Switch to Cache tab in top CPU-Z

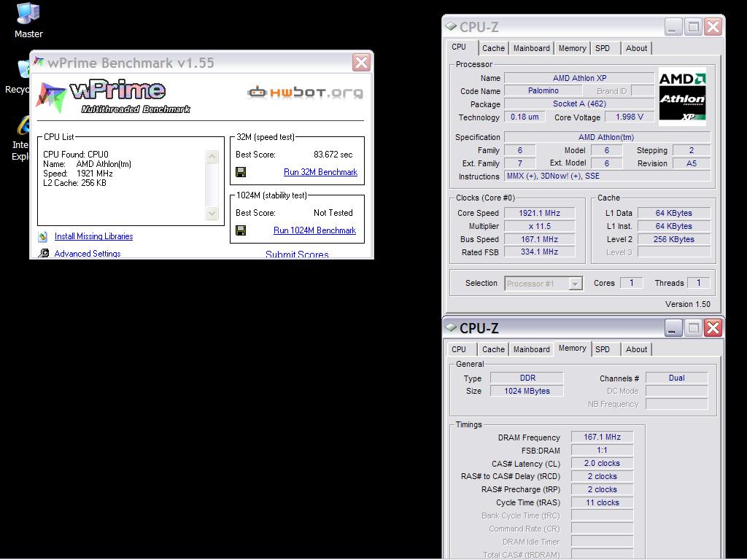493,48
